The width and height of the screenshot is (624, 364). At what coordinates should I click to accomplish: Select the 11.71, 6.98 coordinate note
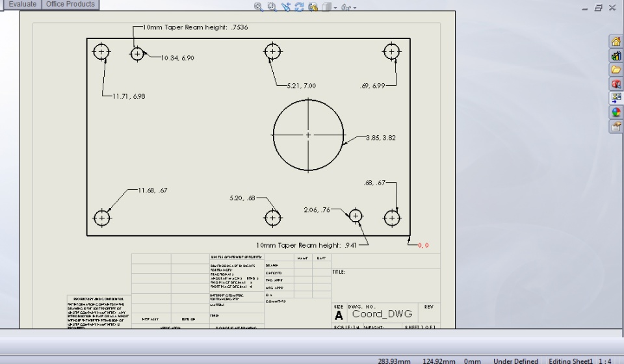tap(129, 96)
